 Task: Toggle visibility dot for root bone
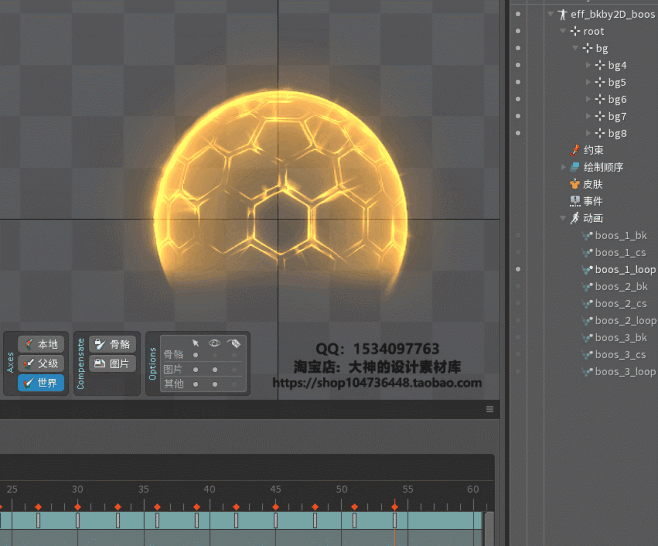point(517,31)
